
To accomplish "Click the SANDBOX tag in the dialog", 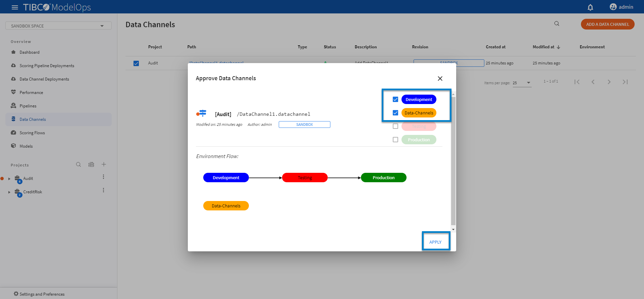I will pos(305,124).
